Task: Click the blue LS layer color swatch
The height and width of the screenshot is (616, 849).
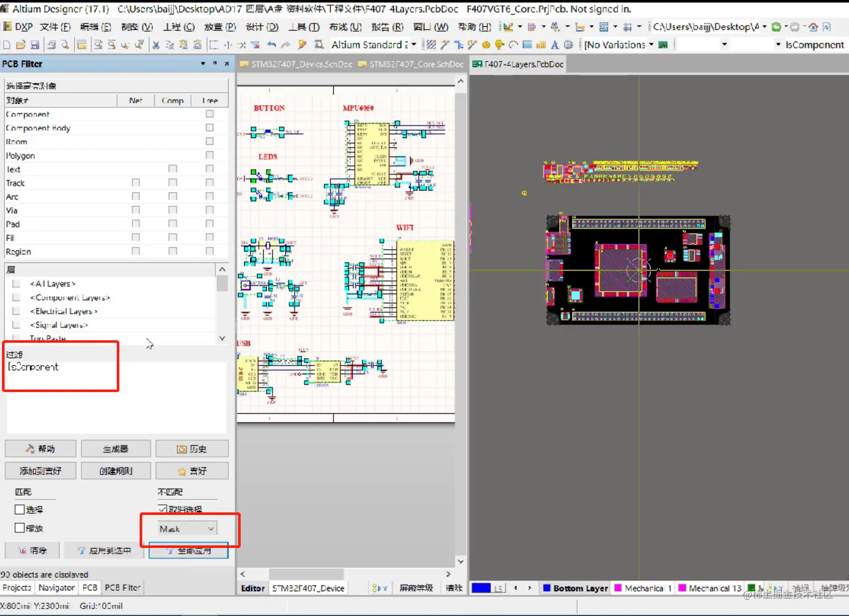Action: click(x=481, y=588)
